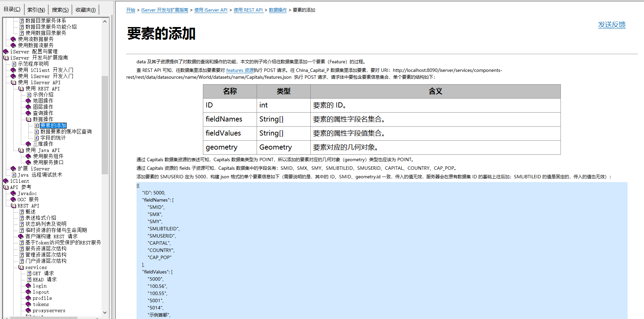Click the open book icon beside 数据操作
644x319 pixels.
point(29,119)
